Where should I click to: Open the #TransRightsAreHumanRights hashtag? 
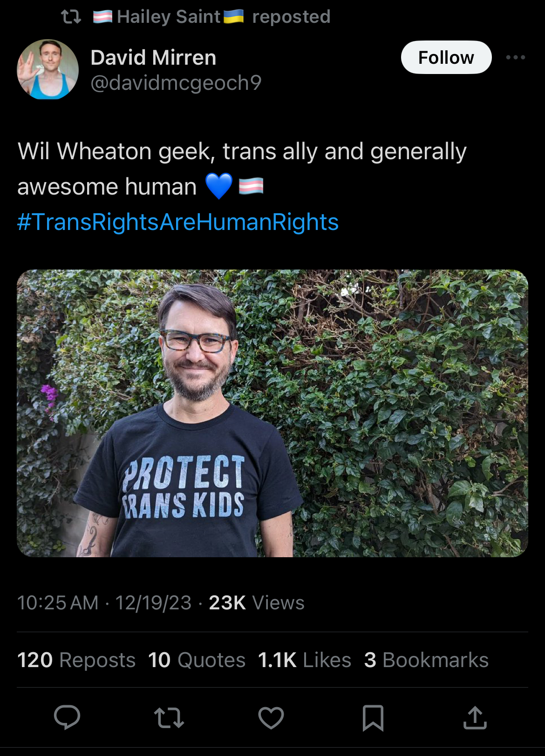click(178, 222)
